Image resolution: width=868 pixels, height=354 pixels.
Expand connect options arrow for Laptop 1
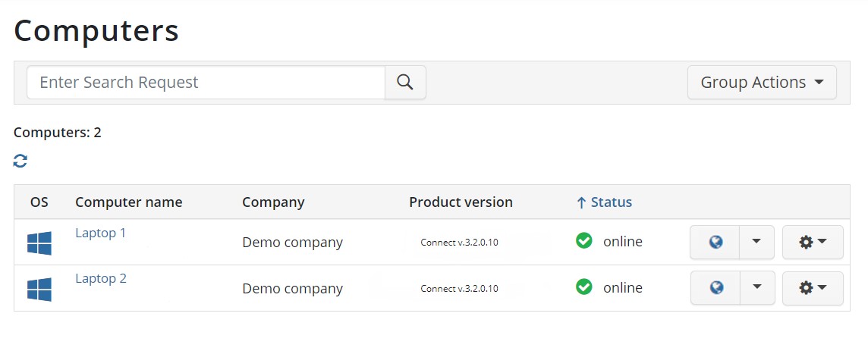click(756, 242)
